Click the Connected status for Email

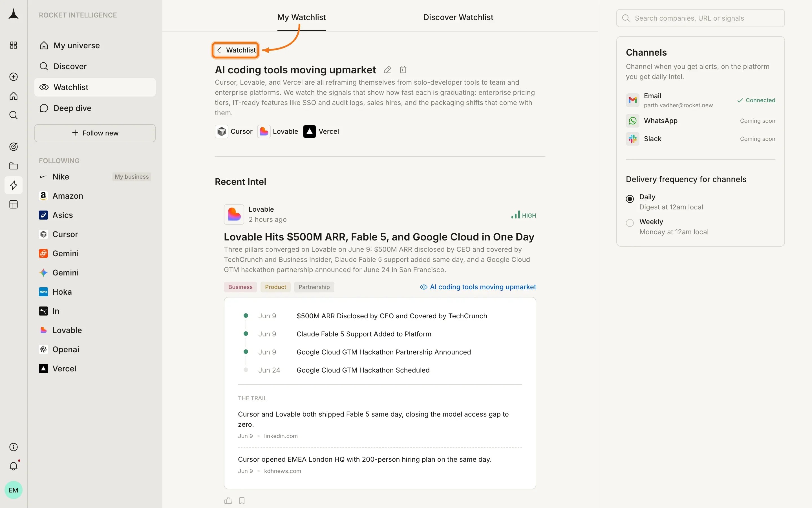756,100
